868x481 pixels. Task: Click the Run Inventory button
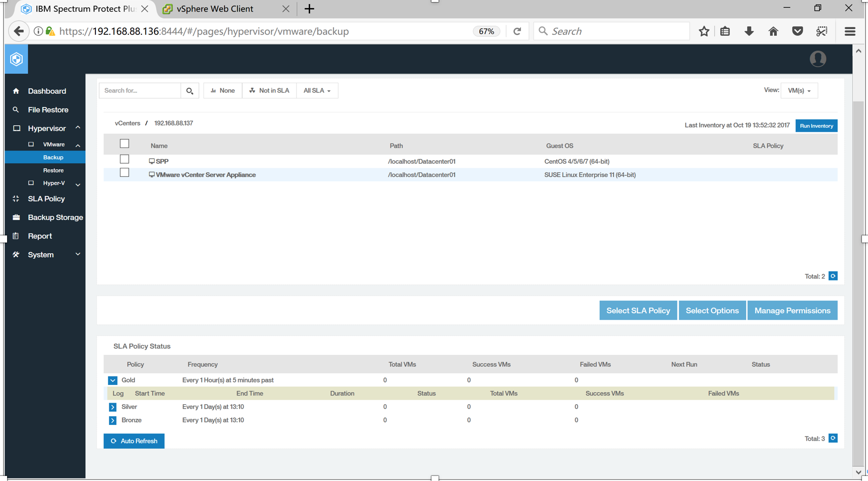click(x=816, y=126)
